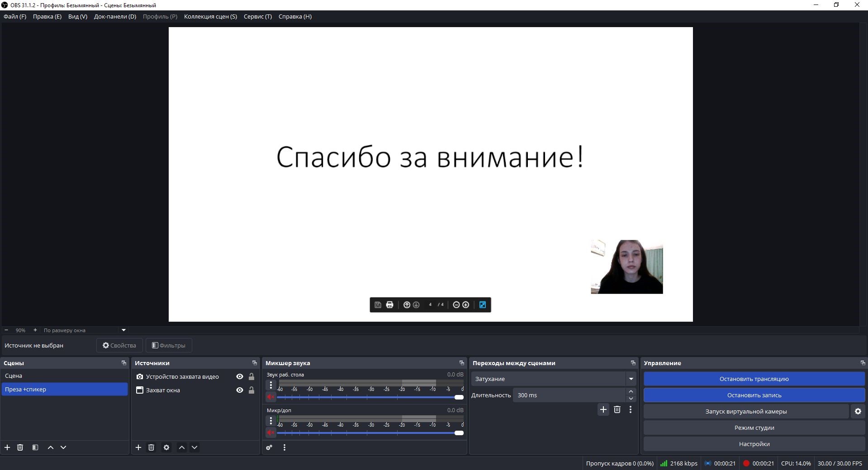The height and width of the screenshot is (470, 868).
Task: Open Настройки in controls panel
Action: (754, 444)
